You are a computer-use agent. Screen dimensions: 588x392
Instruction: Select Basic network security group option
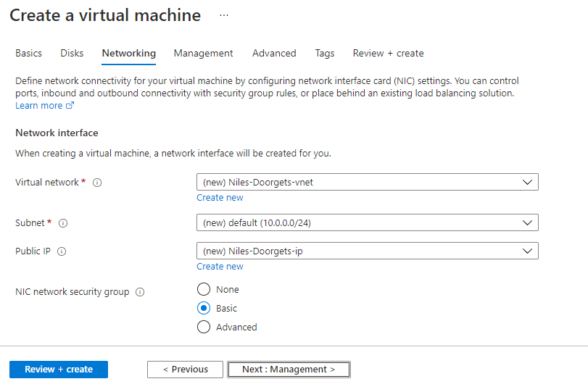pyautogui.click(x=204, y=309)
